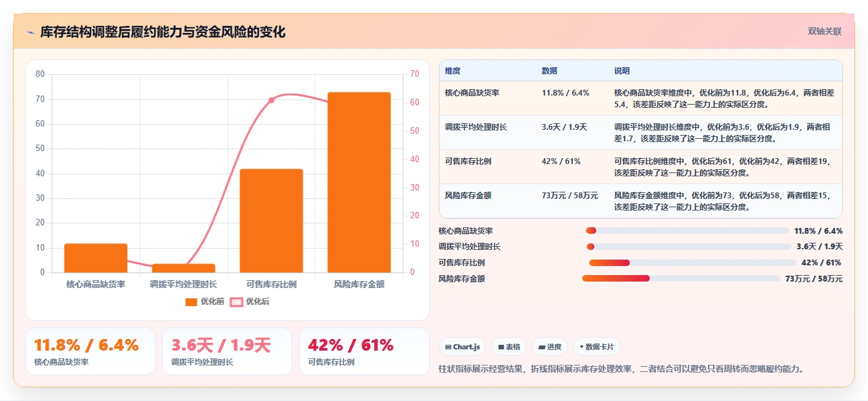Click the tall 风险库存金额 bar in chart
The width and height of the screenshot is (868, 401).
point(359,183)
